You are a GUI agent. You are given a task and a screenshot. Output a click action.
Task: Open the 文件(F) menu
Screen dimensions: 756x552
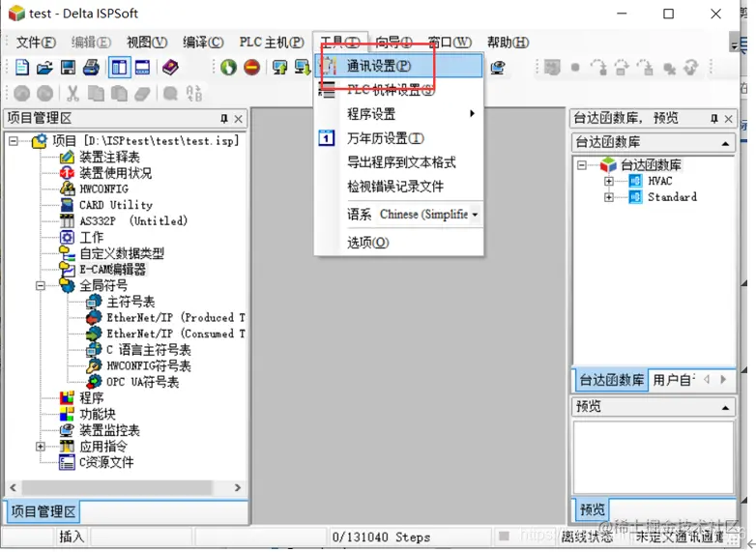coord(36,43)
